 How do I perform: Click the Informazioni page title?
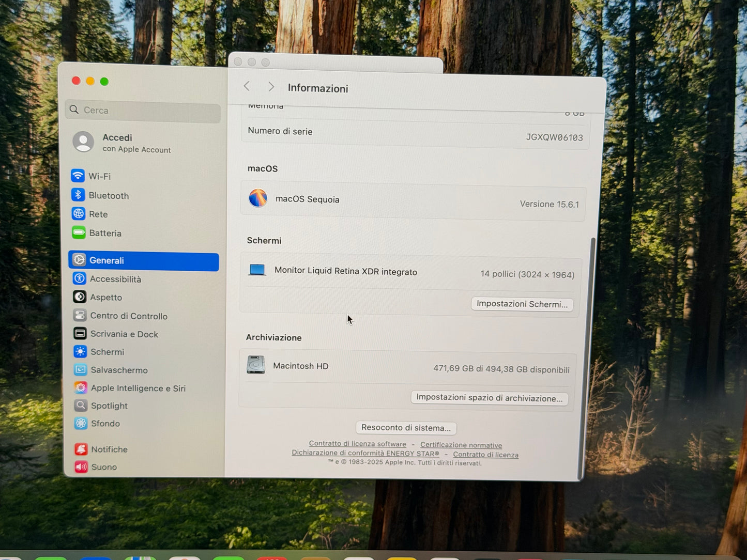tap(318, 88)
